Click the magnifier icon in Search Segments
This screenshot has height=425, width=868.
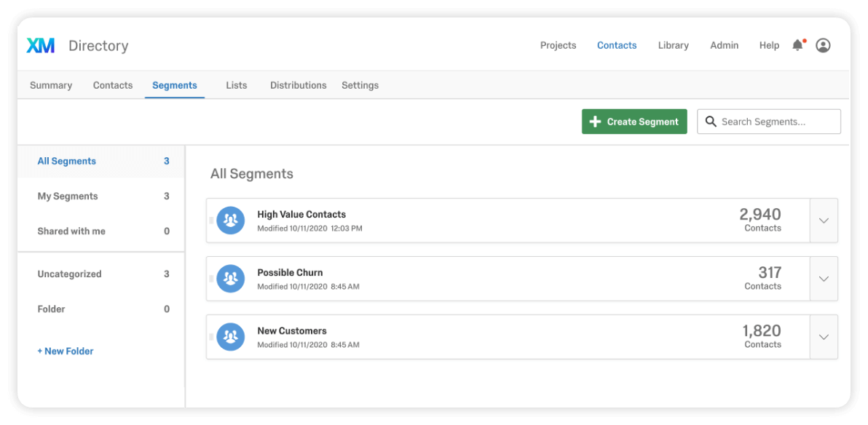pos(711,122)
